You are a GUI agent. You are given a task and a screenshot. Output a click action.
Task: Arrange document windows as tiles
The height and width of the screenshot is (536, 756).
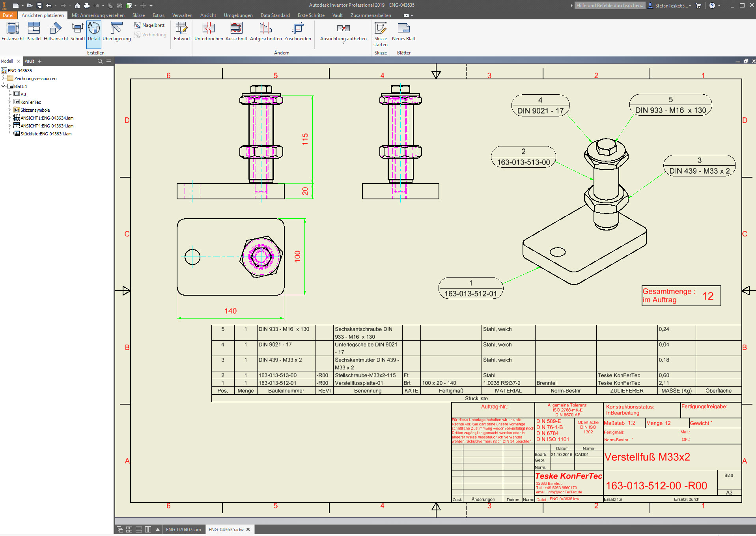tap(129, 529)
